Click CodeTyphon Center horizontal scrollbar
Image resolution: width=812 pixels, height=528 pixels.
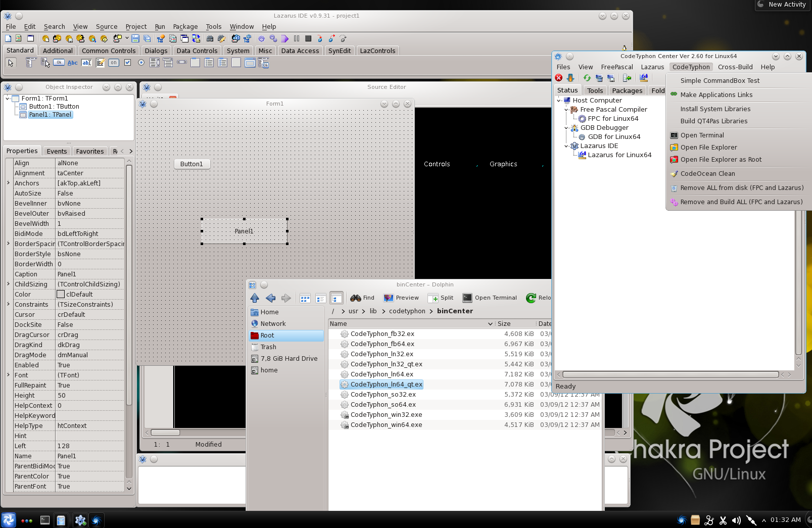[671, 374]
